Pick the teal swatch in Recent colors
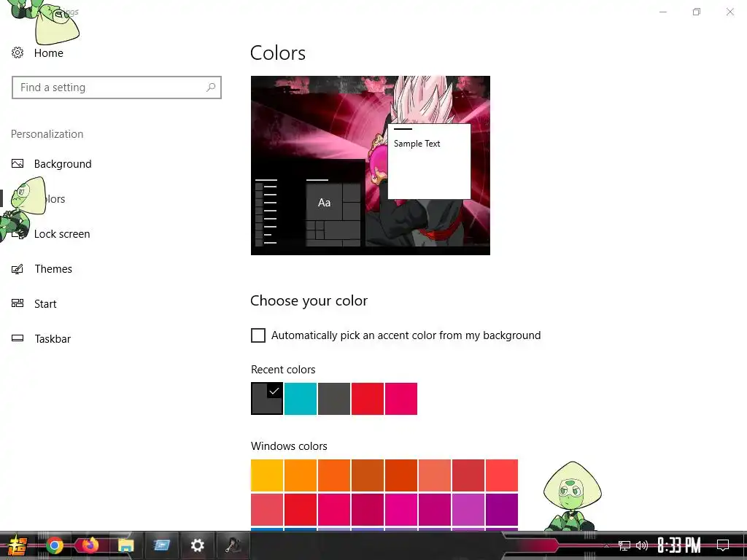Viewport: 747px width, 560px height. (x=301, y=399)
